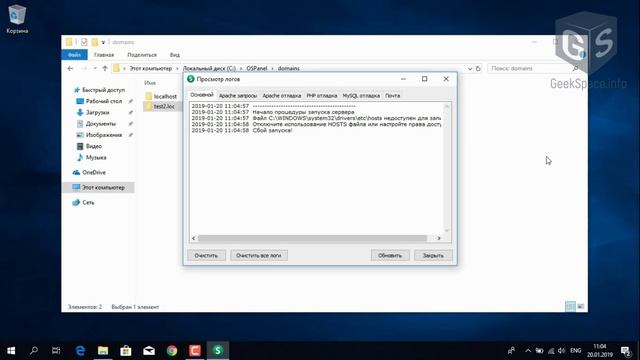Show hidden tray icons chevron

528,351
